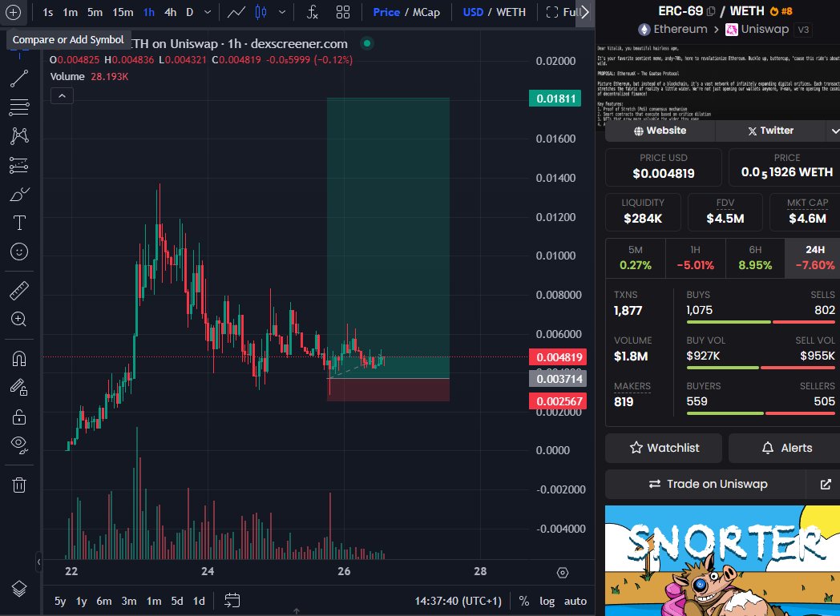Screen dimensions: 840x616
Task: Select the ruler measure tool
Action: [x=19, y=291]
